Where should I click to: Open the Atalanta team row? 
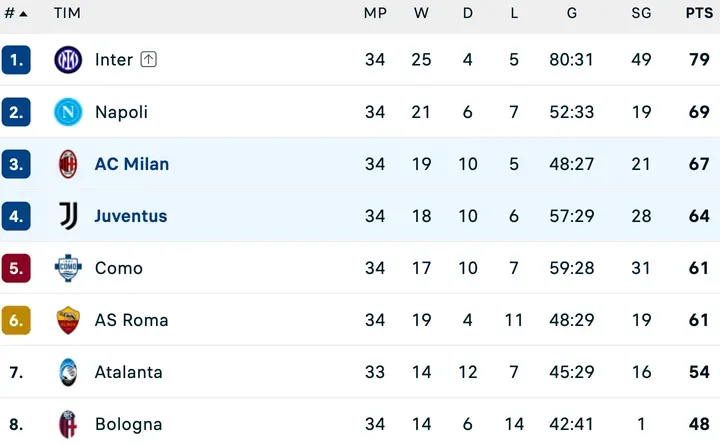click(x=360, y=372)
